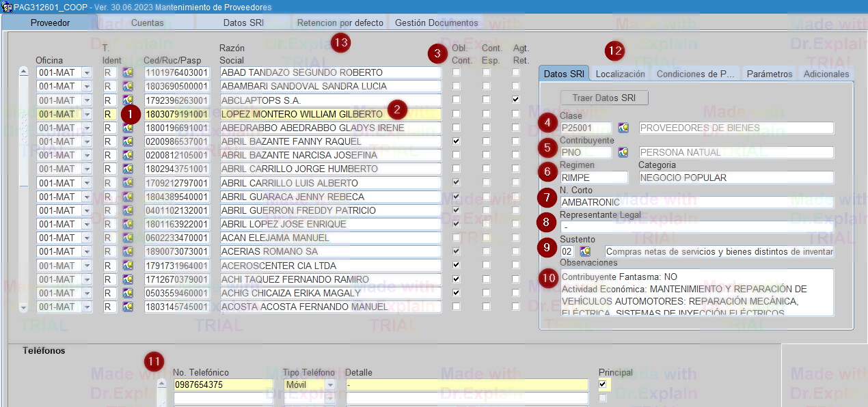
Task: Toggle the Principal checkbox for phone 0987654375
Action: click(x=602, y=384)
